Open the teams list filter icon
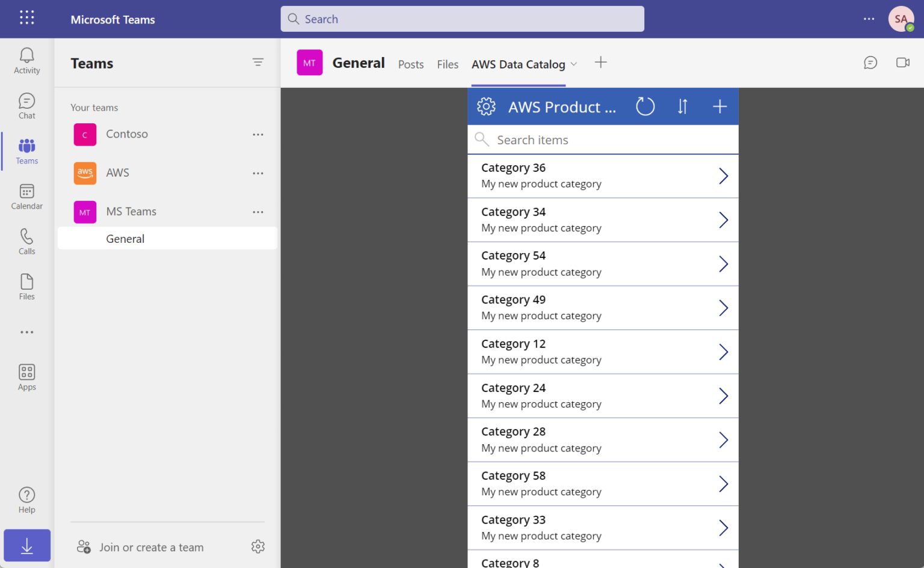924x568 pixels. [258, 62]
